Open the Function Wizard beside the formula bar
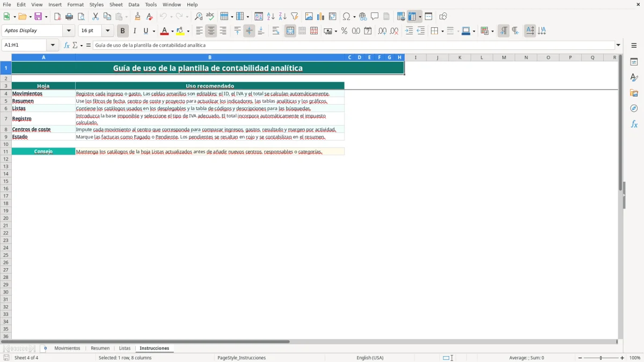The image size is (644, 362). click(67, 46)
